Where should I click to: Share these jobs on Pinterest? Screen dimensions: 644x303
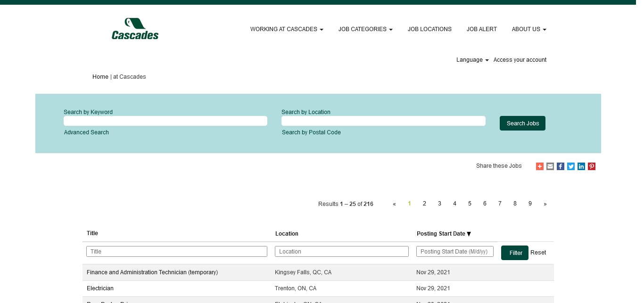(592, 166)
